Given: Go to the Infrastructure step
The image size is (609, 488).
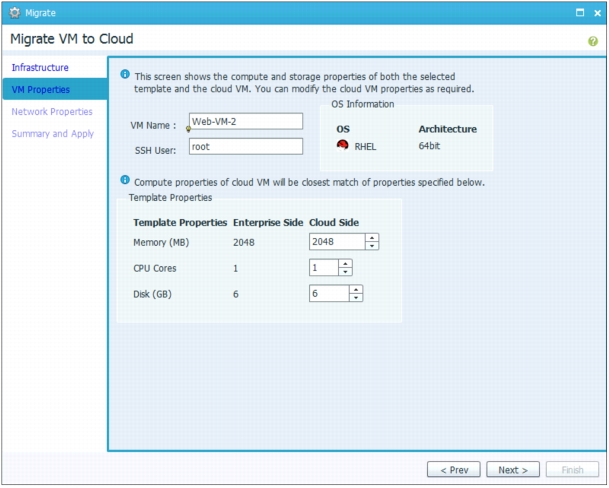Looking at the screenshot, I should tap(40, 68).
